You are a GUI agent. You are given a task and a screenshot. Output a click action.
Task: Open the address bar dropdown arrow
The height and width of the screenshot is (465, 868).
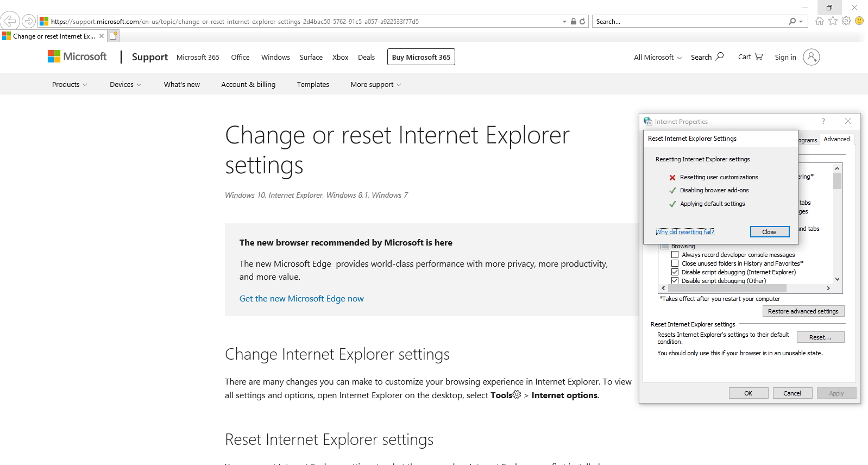tap(564, 21)
